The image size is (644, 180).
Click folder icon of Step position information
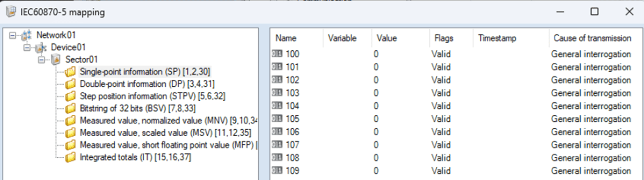point(70,96)
